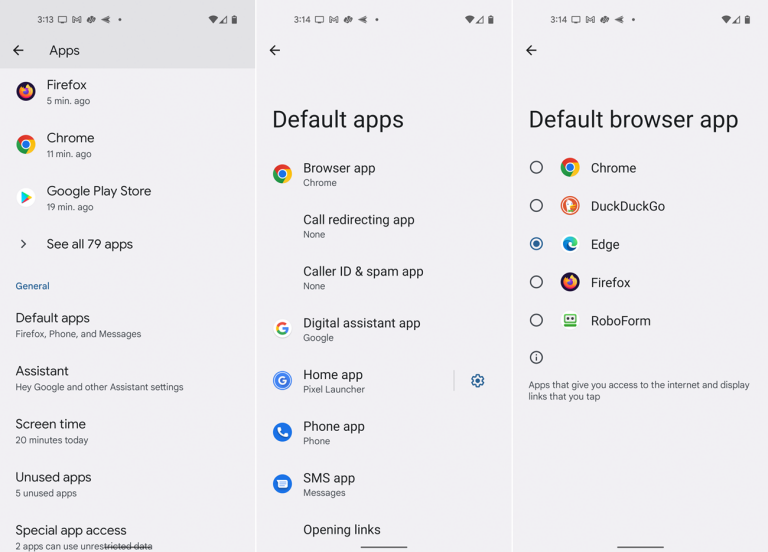Screen dimensions: 768x552
Task: Click the Home app settings gear
Action: click(477, 381)
